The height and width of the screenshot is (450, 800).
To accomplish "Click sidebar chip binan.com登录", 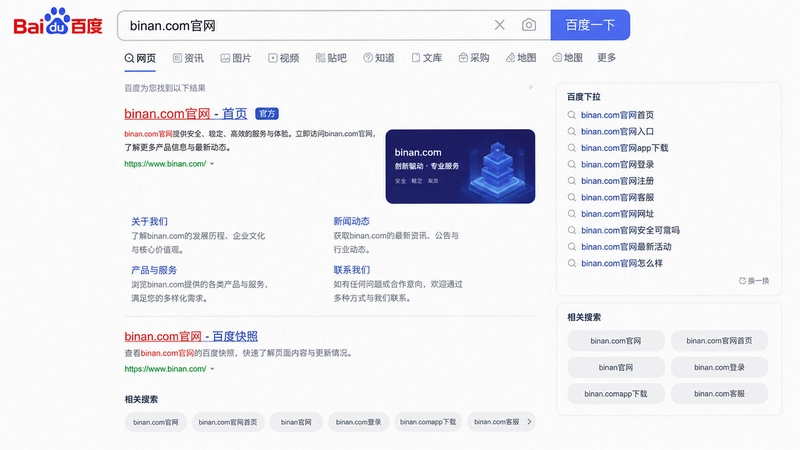I will click(719, 367).
